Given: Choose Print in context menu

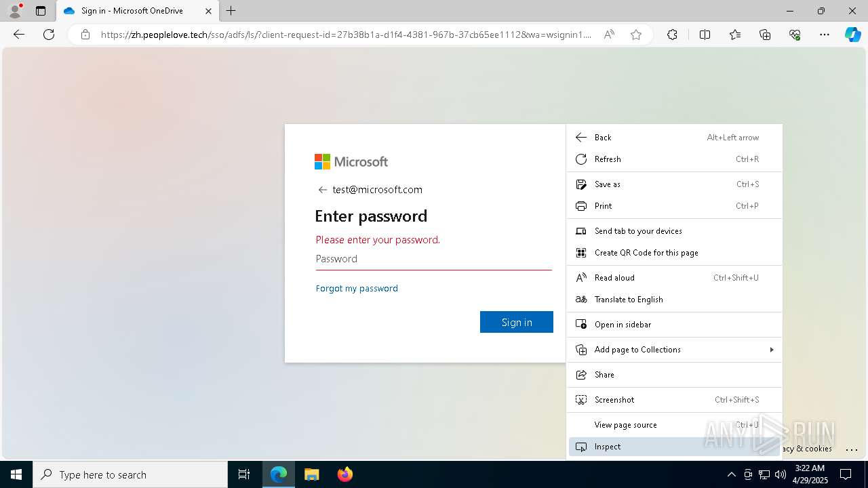Looking at the screenshot, I should pyautogui.click(x=674, y=205).
